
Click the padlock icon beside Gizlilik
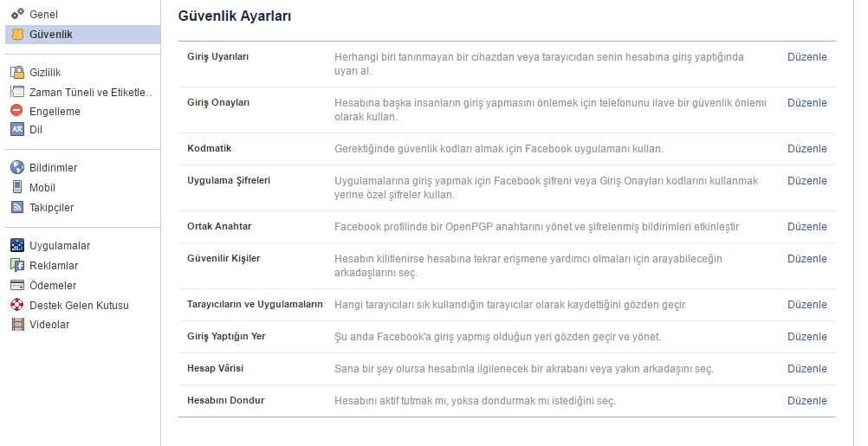pyautogui.click(x=17, y=72)
